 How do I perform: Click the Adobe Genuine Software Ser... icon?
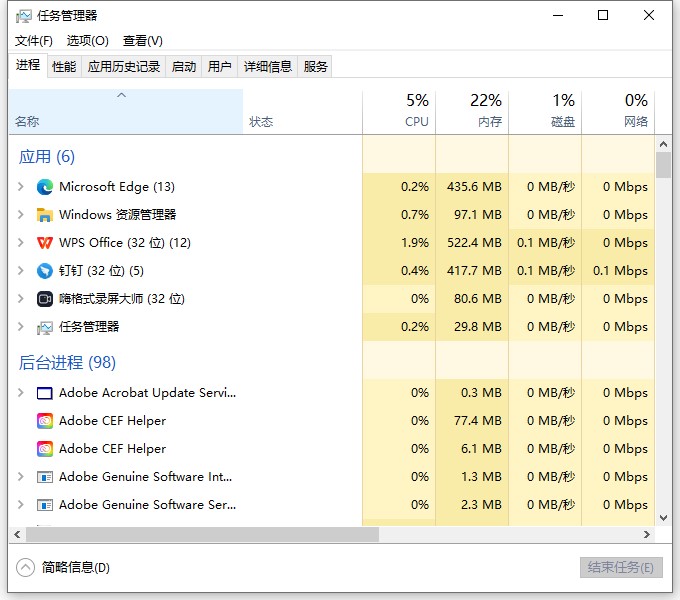pyautogui.click(x=45, y=505)
